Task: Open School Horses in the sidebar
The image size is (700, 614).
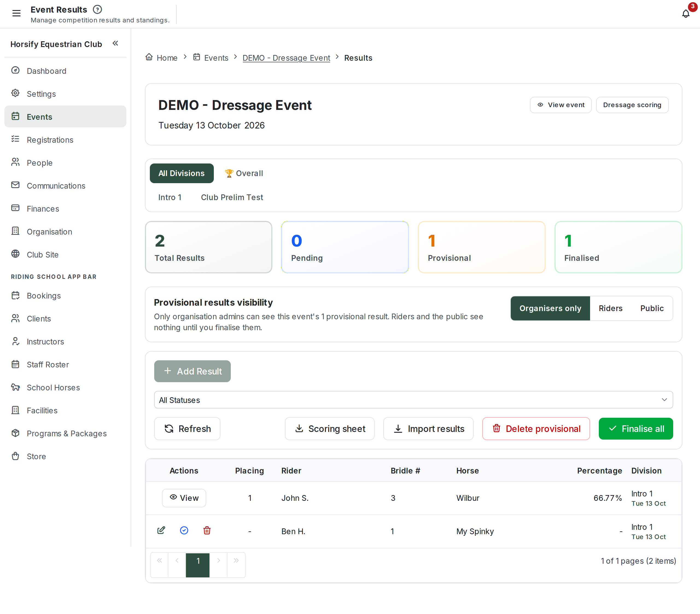Action: [65, 387]
